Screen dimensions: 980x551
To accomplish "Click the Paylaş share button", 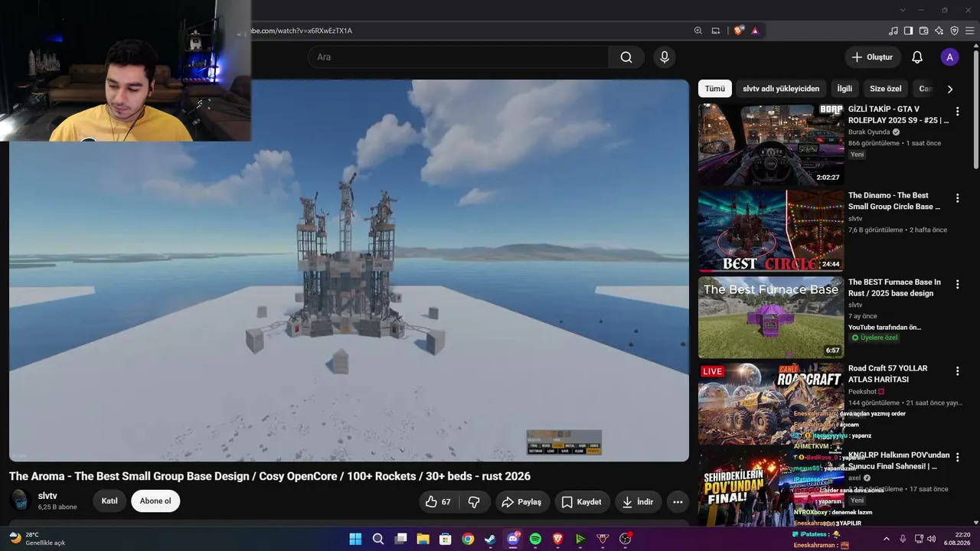I will pos(521,502).
